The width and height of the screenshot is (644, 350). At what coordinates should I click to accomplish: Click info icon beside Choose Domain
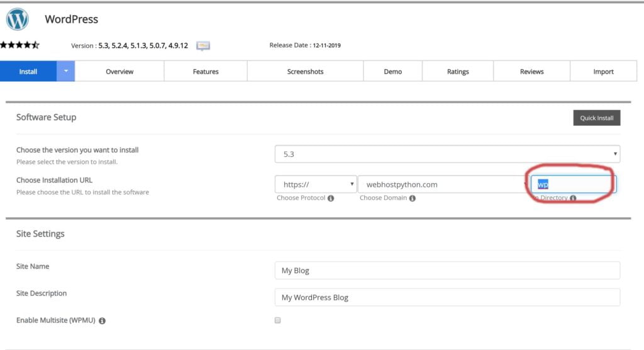(413, 198)
